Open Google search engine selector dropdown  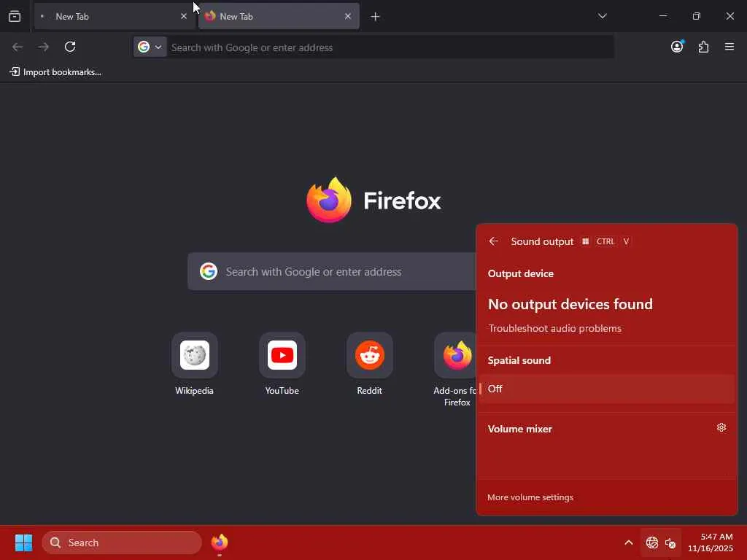tap(150, 47)
